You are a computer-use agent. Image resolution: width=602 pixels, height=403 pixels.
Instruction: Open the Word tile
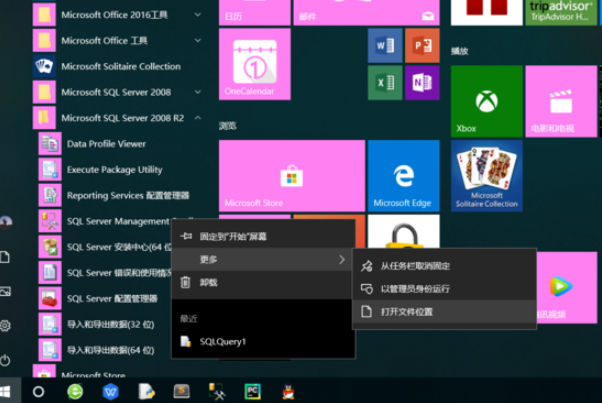pyautogui.click(x=385, y=46)
